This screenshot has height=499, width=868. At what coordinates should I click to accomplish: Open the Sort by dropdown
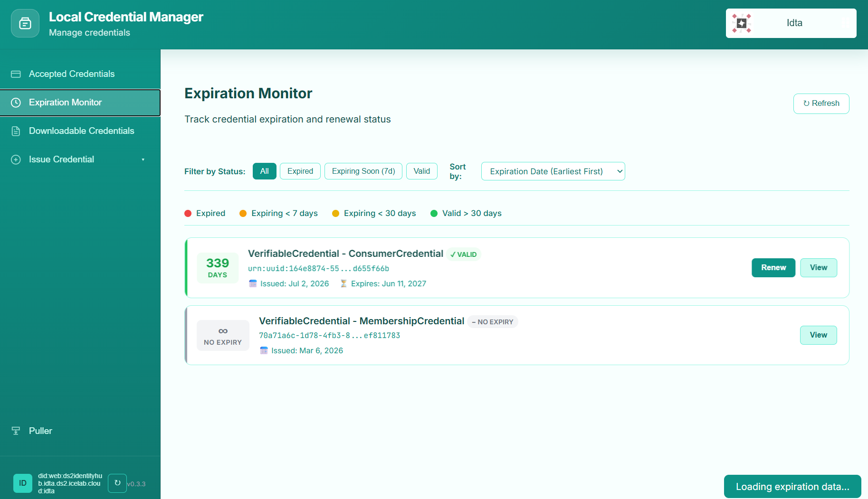(553, 171)
